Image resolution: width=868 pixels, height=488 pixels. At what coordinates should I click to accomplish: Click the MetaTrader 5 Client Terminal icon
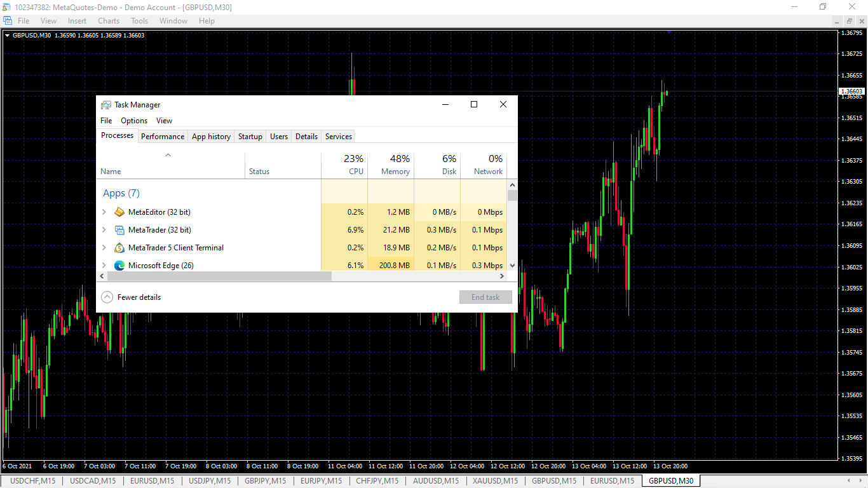119,248
